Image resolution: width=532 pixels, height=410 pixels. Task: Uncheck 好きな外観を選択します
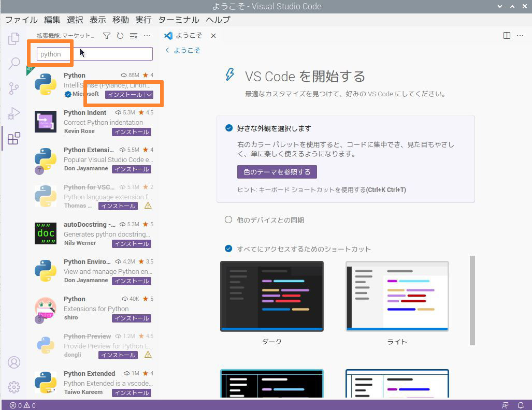click(228, 128)
